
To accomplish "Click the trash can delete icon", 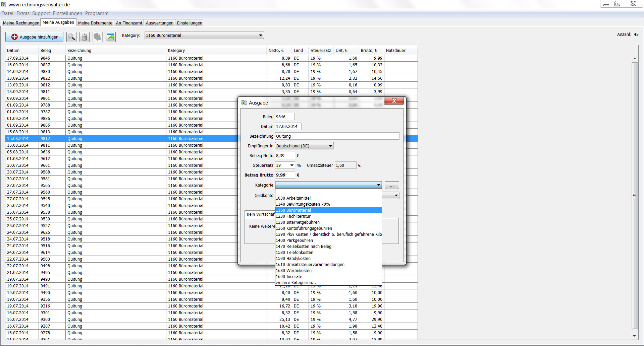I will (85, 37).
